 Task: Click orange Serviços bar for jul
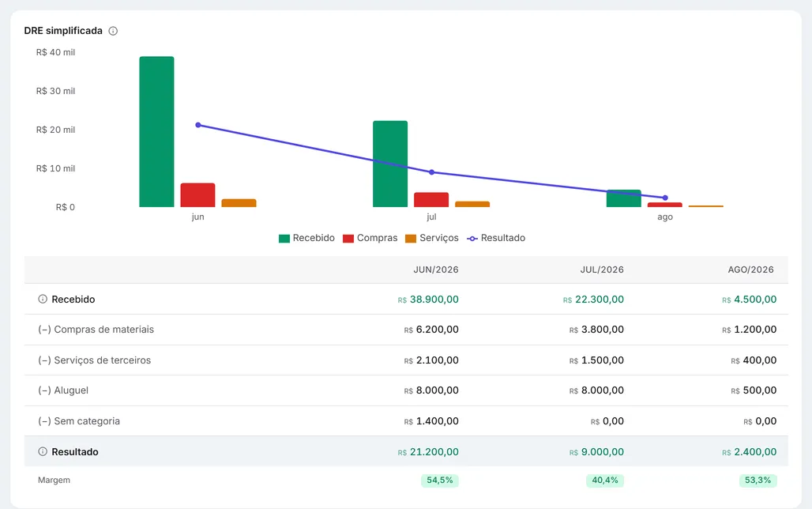(x=472, y=204)
